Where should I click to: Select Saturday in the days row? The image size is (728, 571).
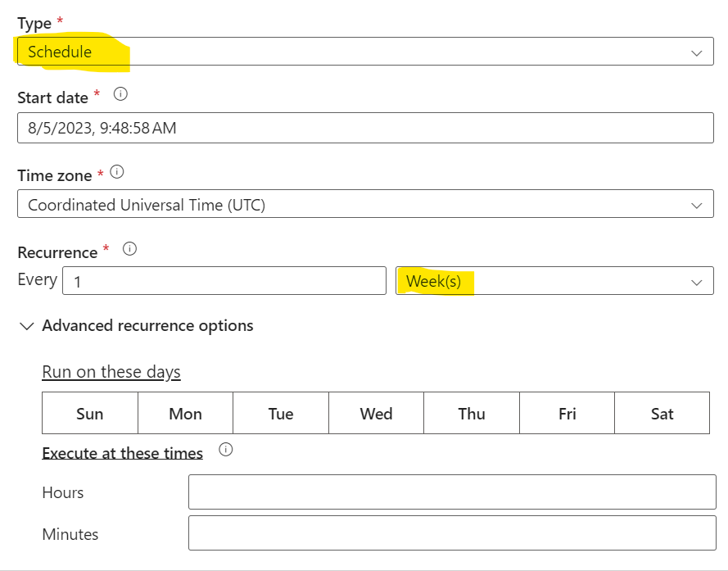[662, 413]
